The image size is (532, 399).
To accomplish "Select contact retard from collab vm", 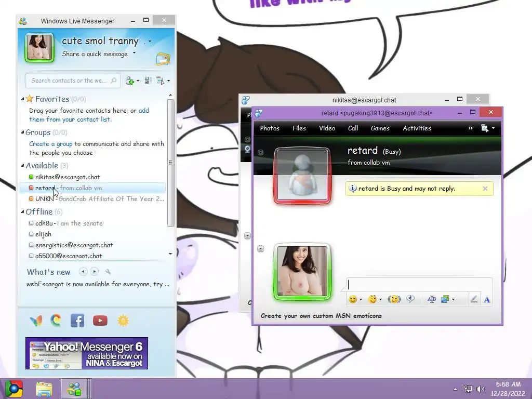I will coord(92,188).
